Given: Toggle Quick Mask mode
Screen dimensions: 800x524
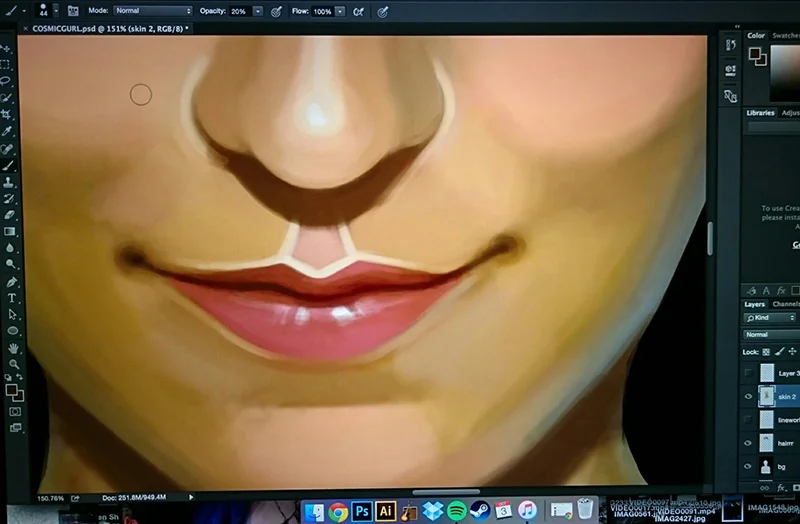Looking at the screenshot, I should click(15, 412).
